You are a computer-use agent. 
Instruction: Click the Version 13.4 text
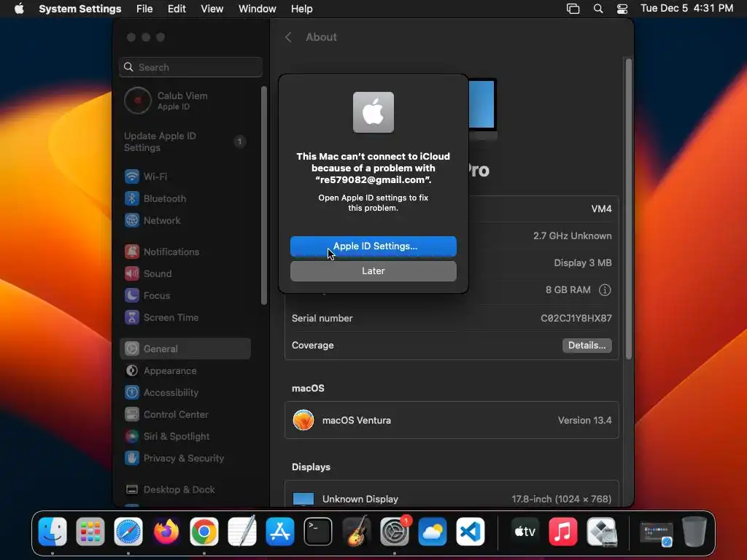point(584,420)
